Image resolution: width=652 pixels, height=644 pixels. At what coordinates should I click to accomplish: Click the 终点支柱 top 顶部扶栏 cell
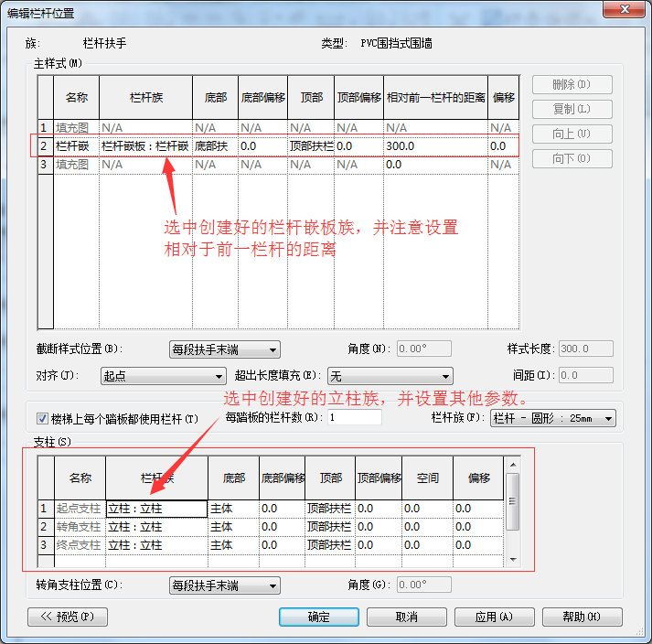pyautogui.click(x=328, y=545)
